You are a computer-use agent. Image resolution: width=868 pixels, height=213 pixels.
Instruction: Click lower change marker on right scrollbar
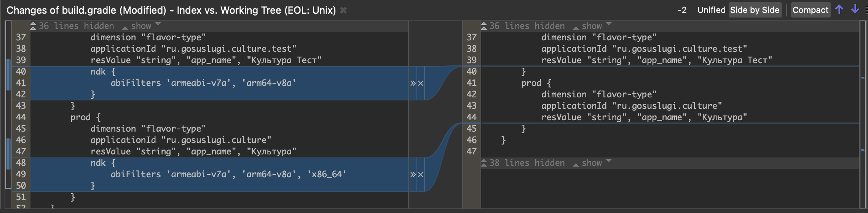tap(862, 150)
